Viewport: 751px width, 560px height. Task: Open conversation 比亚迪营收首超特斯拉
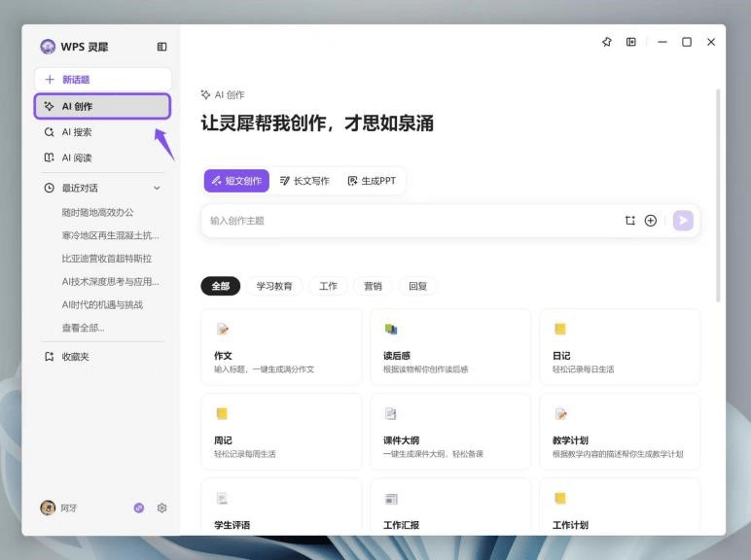pyautogui.click(x=107, y=259)
